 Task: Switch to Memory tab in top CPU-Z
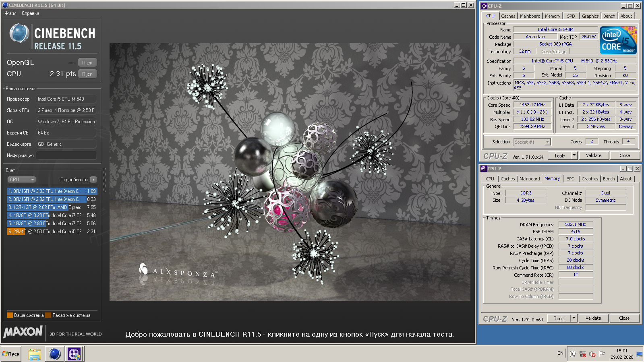552,16
